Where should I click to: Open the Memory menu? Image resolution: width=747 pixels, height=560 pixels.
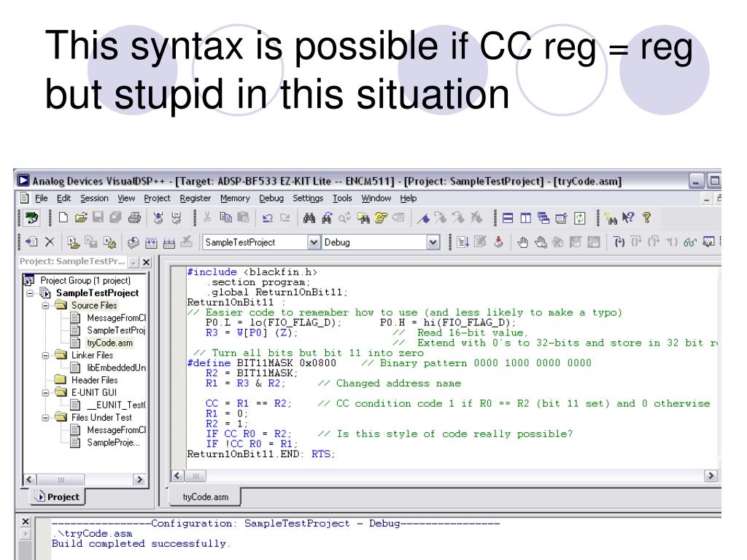click(235, 198)
